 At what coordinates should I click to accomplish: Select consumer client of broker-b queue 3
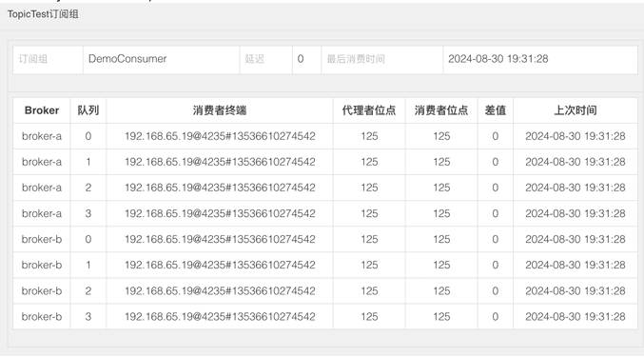(220, 317)
